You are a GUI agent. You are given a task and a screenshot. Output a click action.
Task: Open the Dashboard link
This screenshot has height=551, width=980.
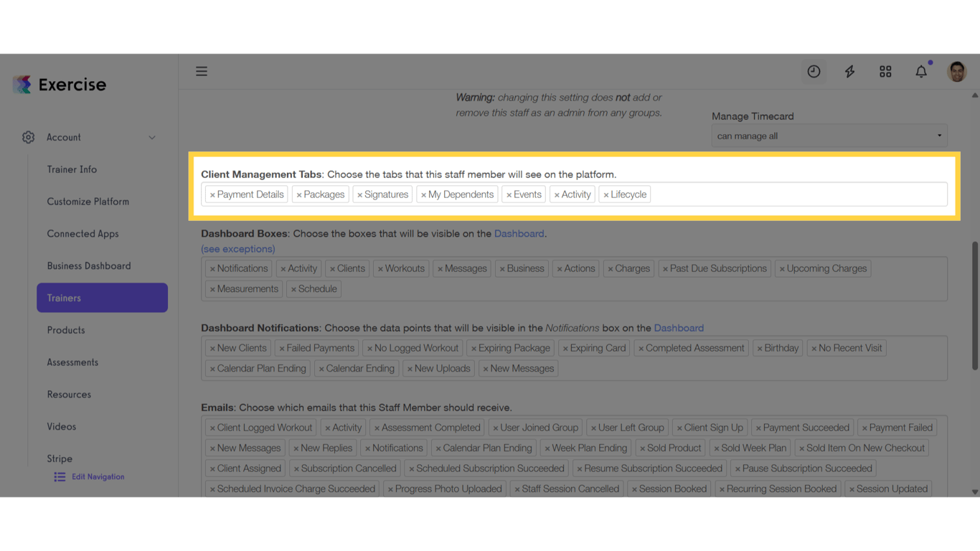[x=519, y=233]
